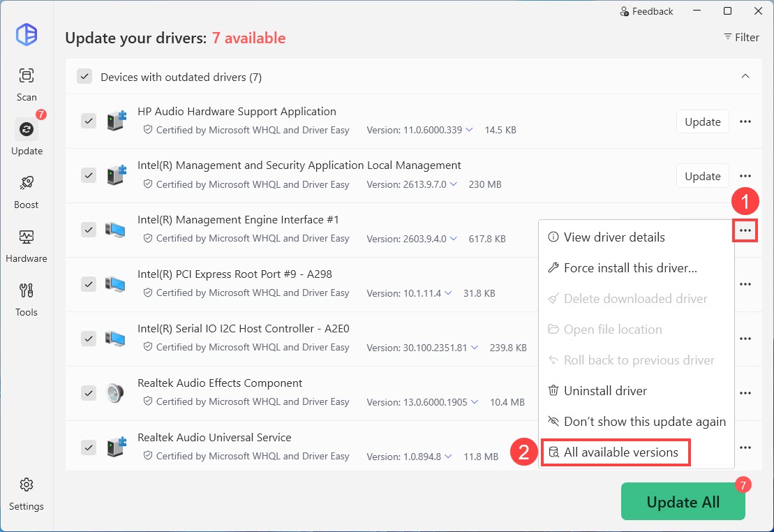Viewport: 774px width, 532px height.
Task: Open the Scan section in sidebar
Action: click(x=27, y=84)
